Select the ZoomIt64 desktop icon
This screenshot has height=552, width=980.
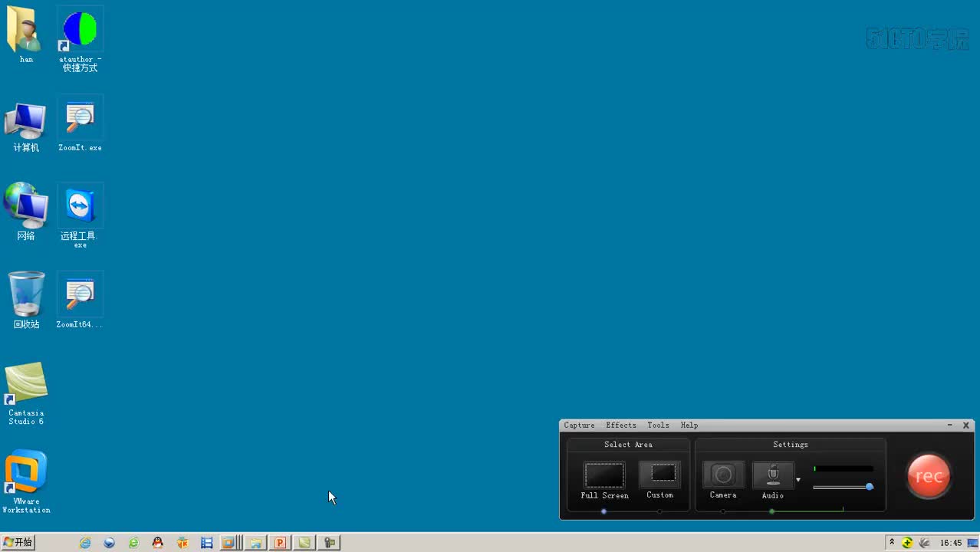[80, 301]
